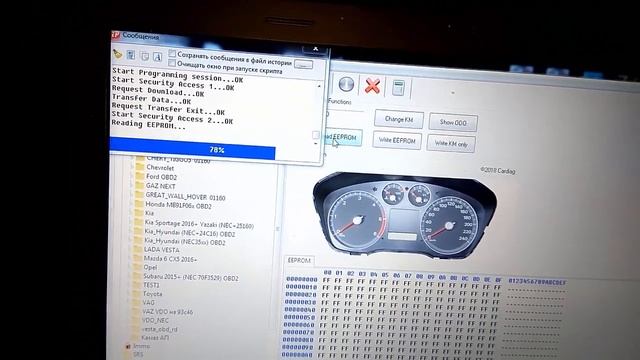This screenshot has width=640, height=360.
Task: Select Kia Sportage 2016+ Yazaki entry
Action: pyautogui.click(x=199, y=224)
